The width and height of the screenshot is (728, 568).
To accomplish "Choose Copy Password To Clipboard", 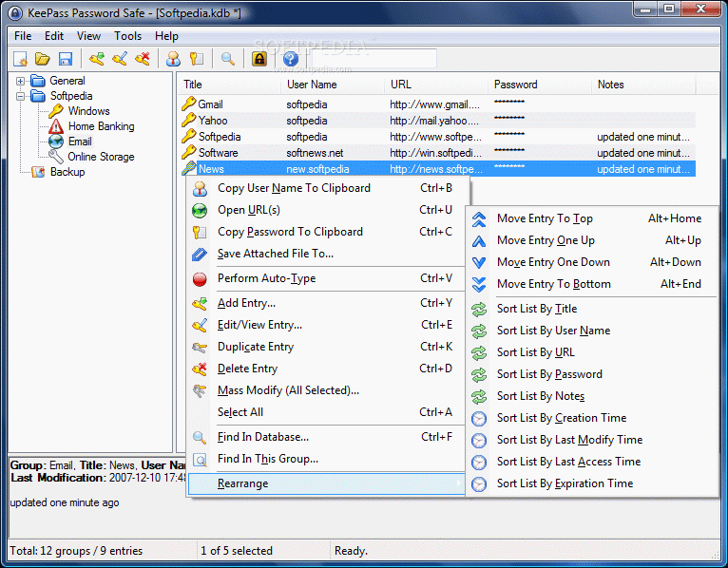I will (327, 232).
